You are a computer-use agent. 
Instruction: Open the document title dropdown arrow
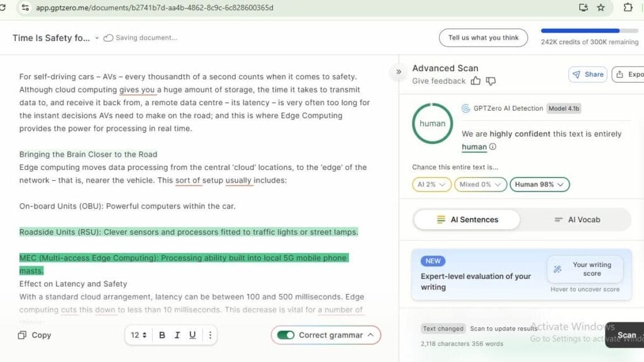coord(97,38)
